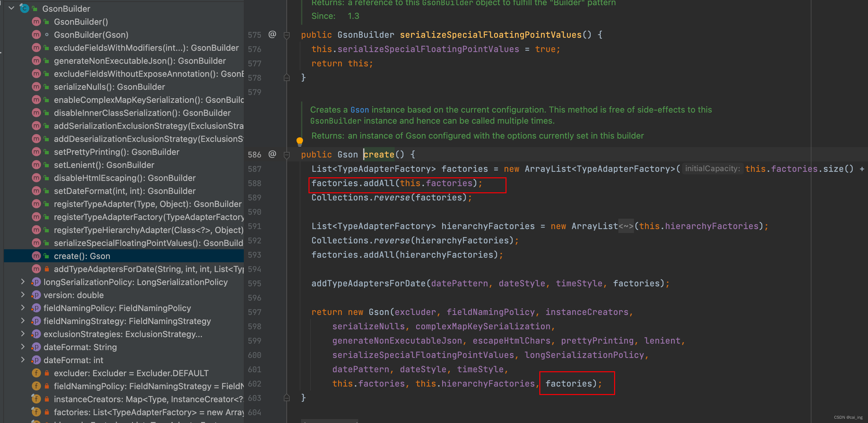Screen dimensions: 868x423
Task: Click the @ gutter icon on line 575
Action: click(x=272, y=34)
